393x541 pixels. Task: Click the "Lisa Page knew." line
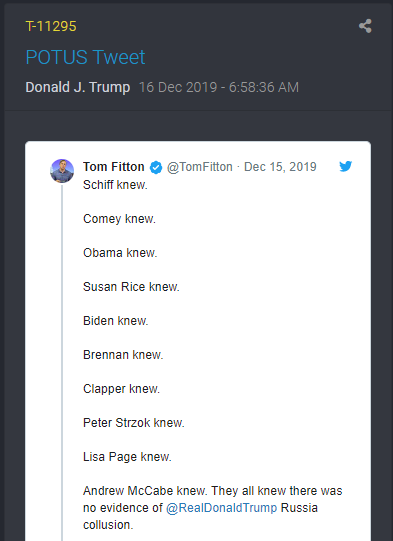tap(127, 457)
